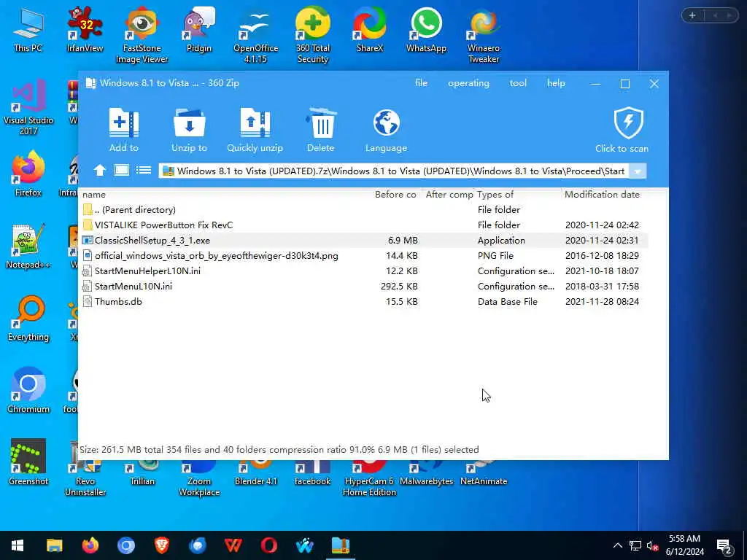Open Opera browser from taskbar
This screenshot has height=560, width=747.
268,545
